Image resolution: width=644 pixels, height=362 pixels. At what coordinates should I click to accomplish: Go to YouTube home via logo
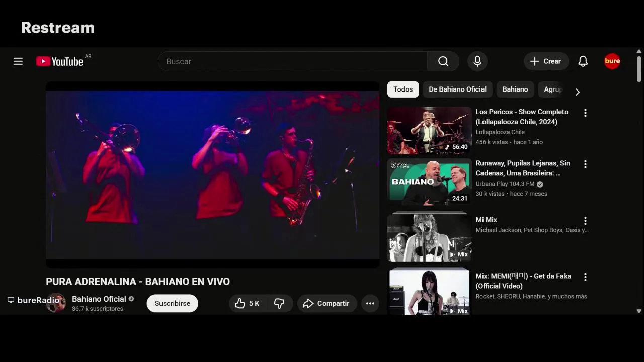59,61
